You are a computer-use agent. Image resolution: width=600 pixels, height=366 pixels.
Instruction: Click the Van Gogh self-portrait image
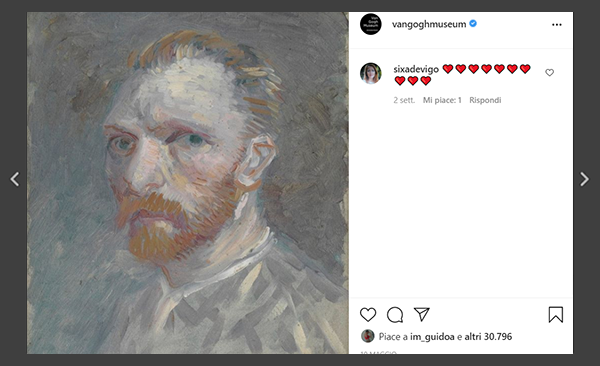point(188,183)
